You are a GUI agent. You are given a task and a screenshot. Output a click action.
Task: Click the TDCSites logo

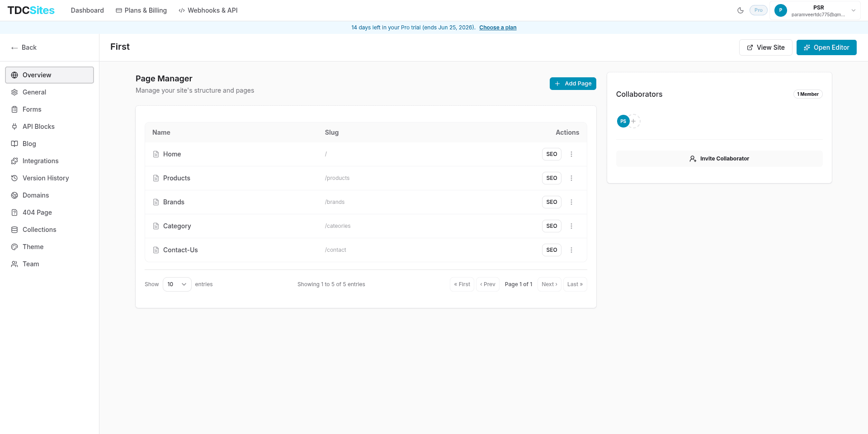click(31, 10)
